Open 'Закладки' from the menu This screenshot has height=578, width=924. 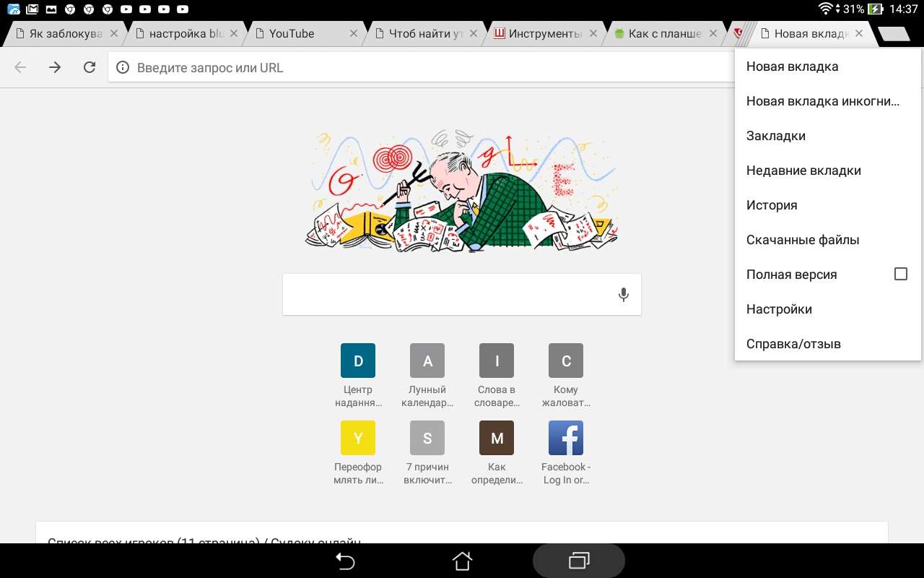coord(828,136)
